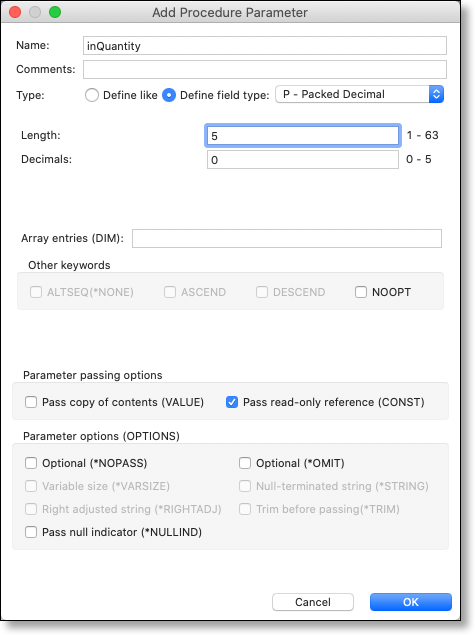This screenshot has height=635, width=475.
Task: Click the P - Packed Decimal combo box
Action: coord(360,94)
